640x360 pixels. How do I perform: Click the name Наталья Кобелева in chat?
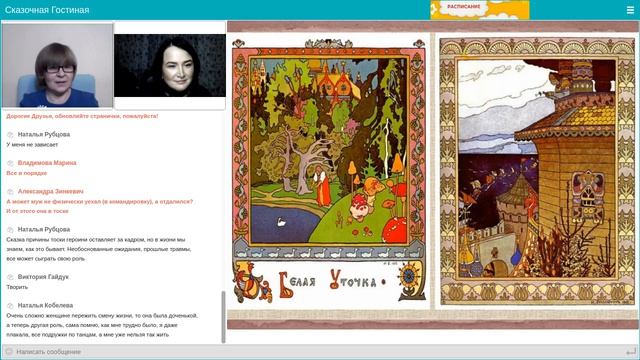click(x=45, y=305)
